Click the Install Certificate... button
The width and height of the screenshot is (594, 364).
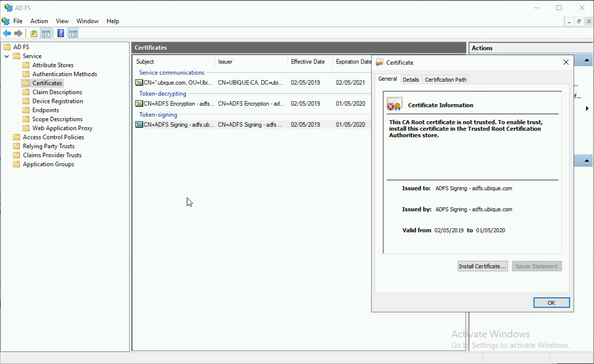[483, 266]
